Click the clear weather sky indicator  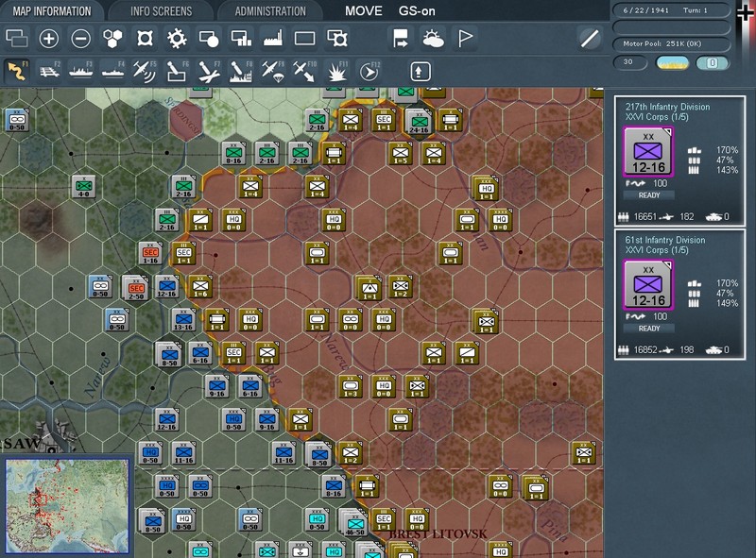tap(673, 62)
